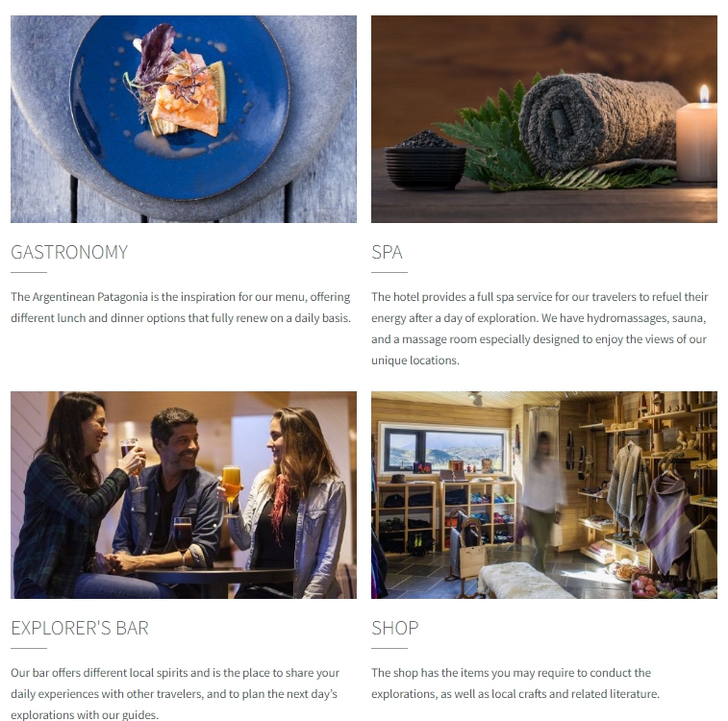This screenshot has width=728, height=721.
Task: Open the Gastronomy salmon dish photo
Action: pyautogui.click(x=184, y=119)
